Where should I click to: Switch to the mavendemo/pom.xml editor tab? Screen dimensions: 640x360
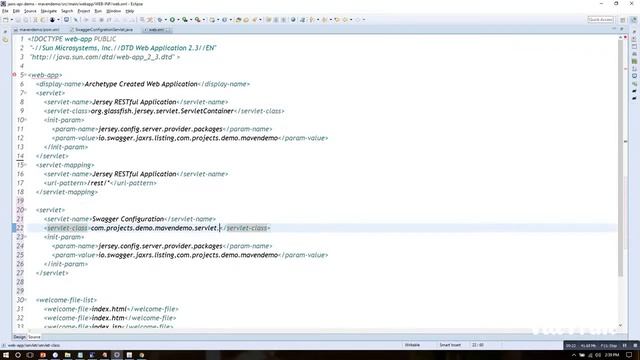click(37, 30)
